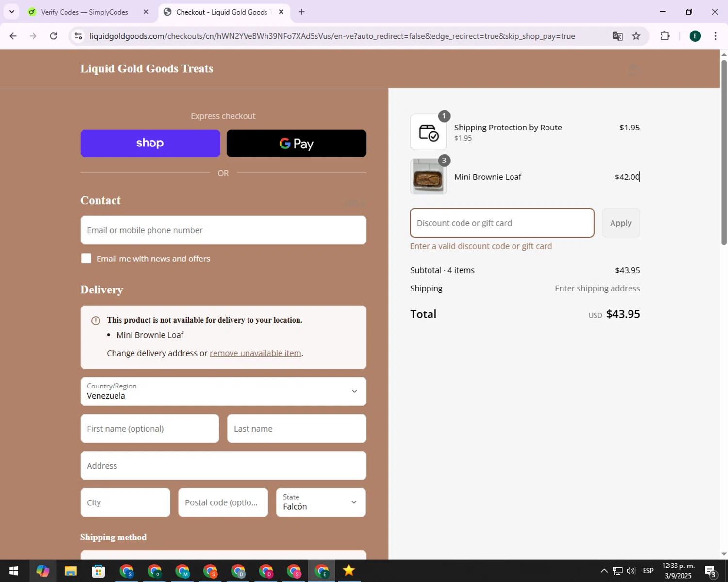Open the Chrome taskbar icon with E badge
This screenshot has height=582, width=728.
(321, 571)
